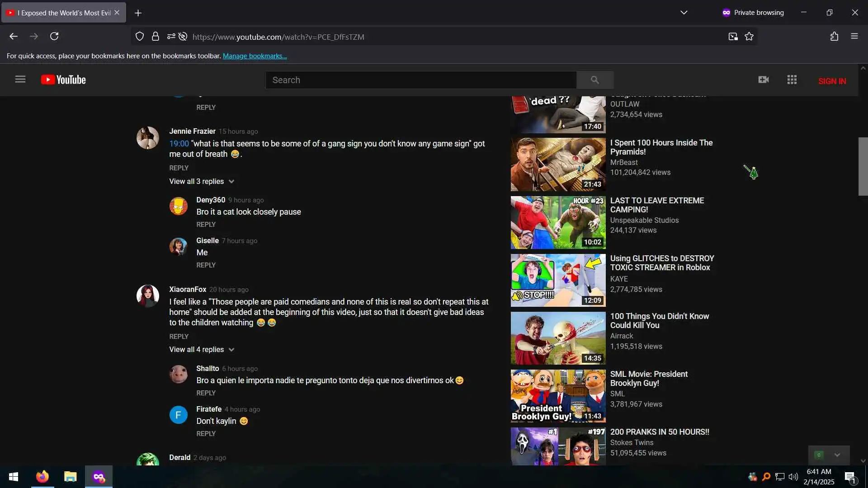Open the create video camera icon

(764, 80)
